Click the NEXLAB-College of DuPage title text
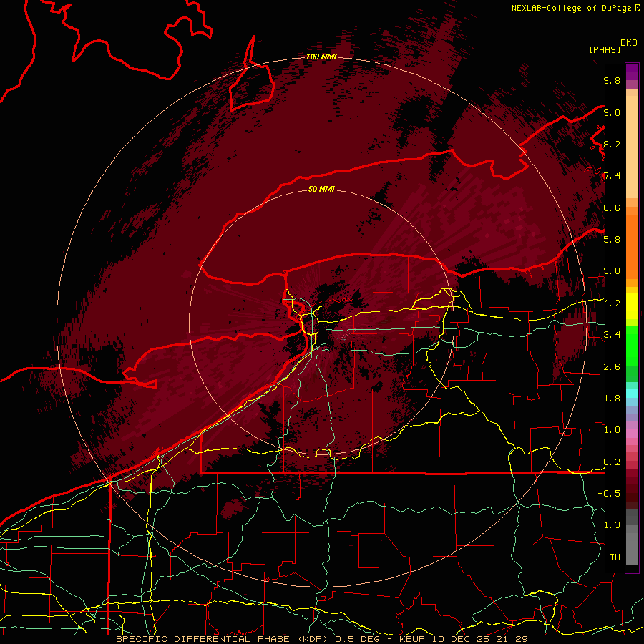The width and height of the screenshot is (644, 644). coord(571,8)
